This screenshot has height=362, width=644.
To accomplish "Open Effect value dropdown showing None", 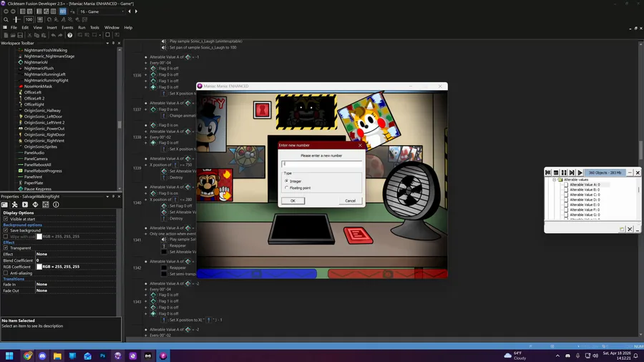I will pyautogui.click(x=75, y=254).
